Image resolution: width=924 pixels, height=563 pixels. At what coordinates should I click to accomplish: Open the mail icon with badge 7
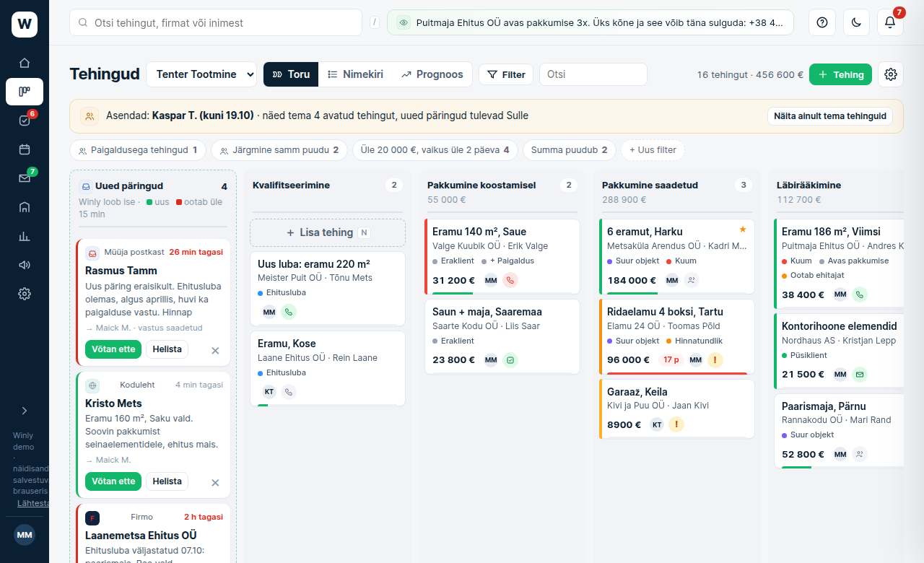(25, 178)
